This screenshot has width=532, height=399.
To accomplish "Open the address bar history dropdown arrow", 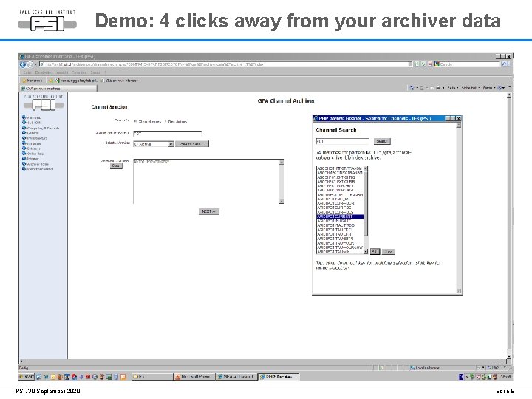I will click(x=410, y=64).
